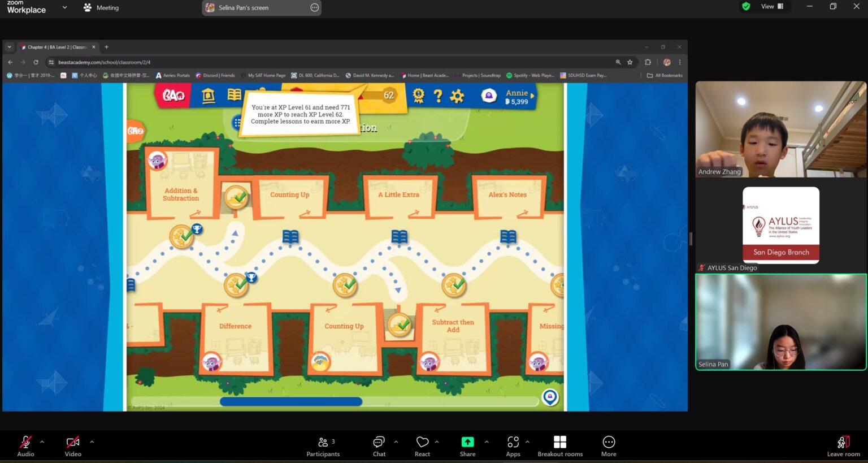
Task: Open the question mark help icon
Action: click(437, 96)
